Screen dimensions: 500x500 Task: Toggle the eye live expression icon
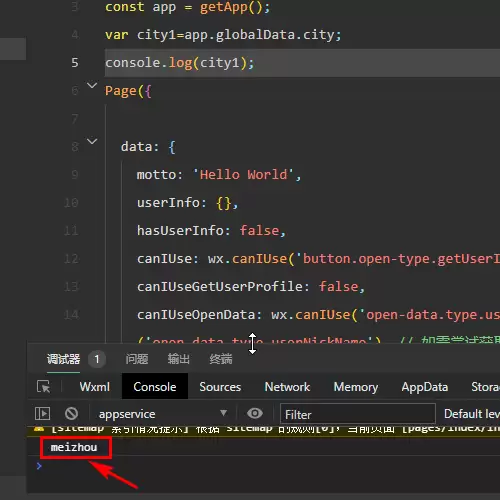pyautogui.click(x=255, y=413)
